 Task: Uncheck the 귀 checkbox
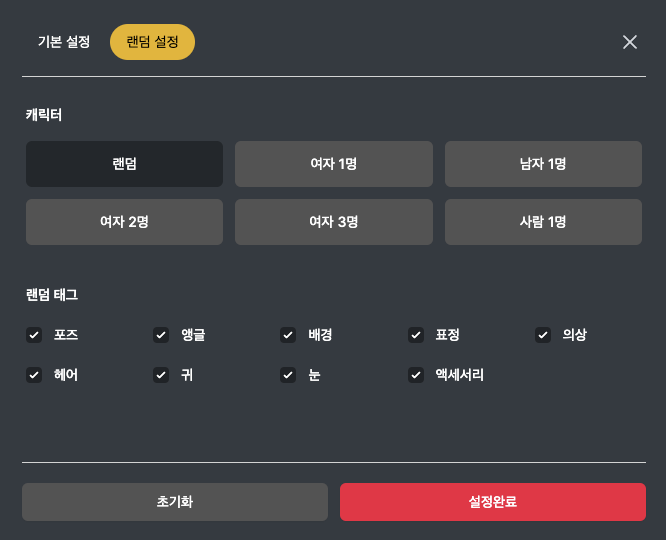pos(161,375)
